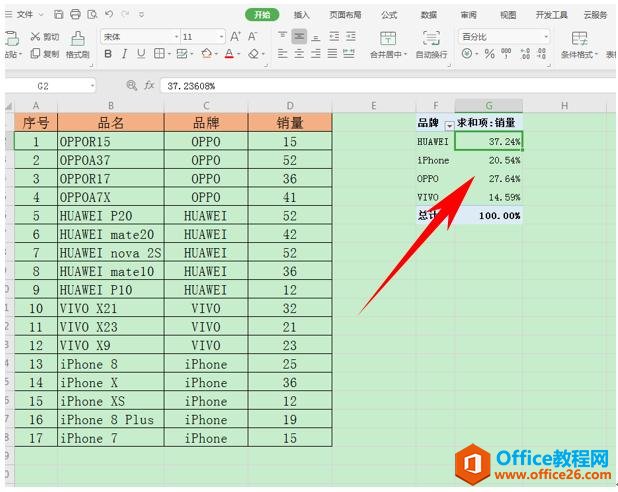The height and width of the screenshot is (492, 618).
Task: Select cell iPhone 8 Plus
Action: point(111,419)
